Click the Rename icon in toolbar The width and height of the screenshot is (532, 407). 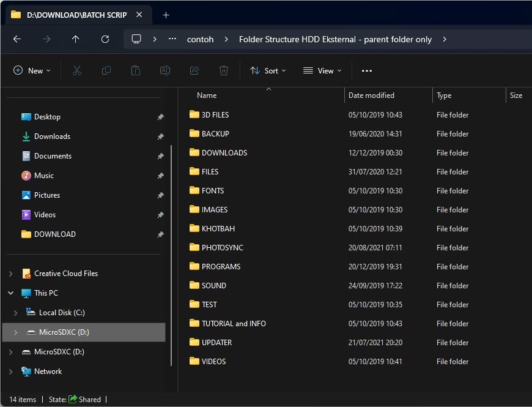point(165,70)
